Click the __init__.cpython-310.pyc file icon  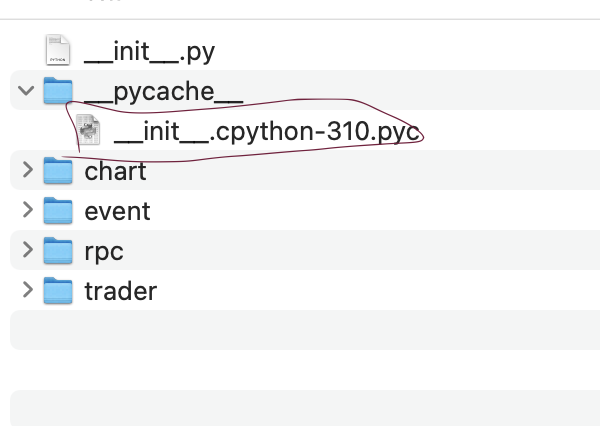[x=90, y=131]
